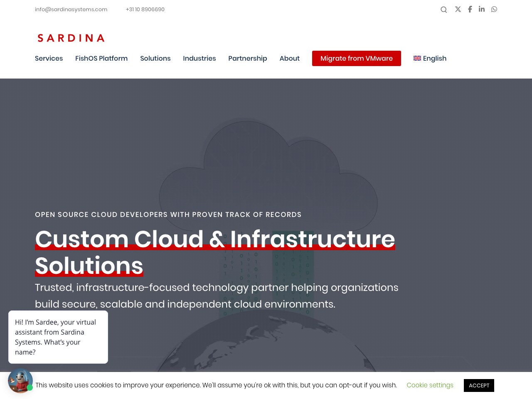Visit the X (Twitter) profile icon

(x=458, y=9)
